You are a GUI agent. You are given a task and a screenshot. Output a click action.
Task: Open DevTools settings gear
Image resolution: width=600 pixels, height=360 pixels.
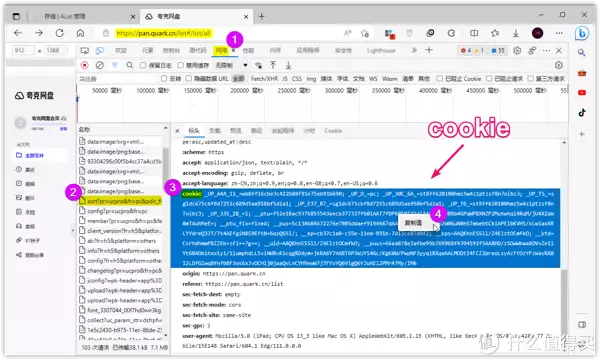point(517,50)
